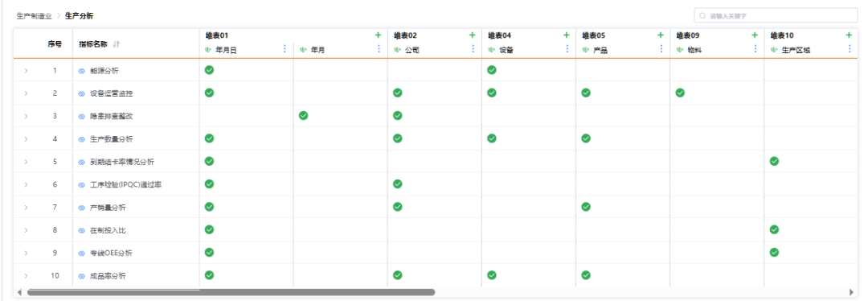This screenshot has height=301, width=868.
Task: Add a column to 维表01 with plus icon
Action: (x=378, y=35)
